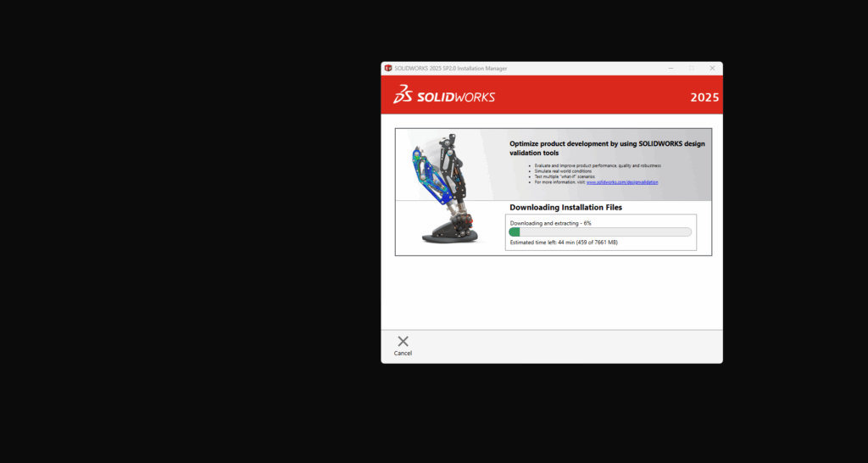Click the 2025 version label in banner

[704, 97]
